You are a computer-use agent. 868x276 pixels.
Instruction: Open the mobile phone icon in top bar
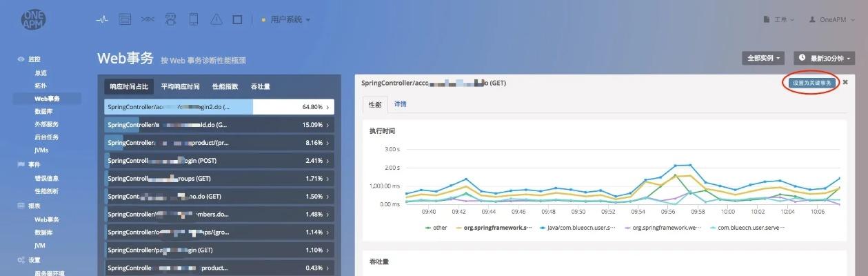(x=193, y=19)
